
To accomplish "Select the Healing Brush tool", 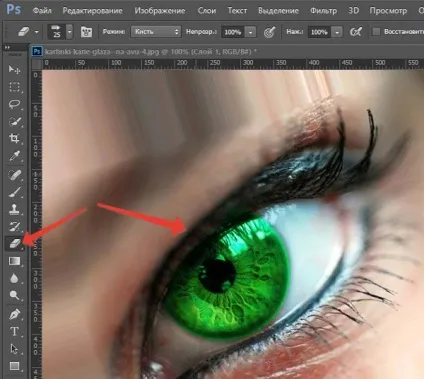I will click(x=14, y=175).
